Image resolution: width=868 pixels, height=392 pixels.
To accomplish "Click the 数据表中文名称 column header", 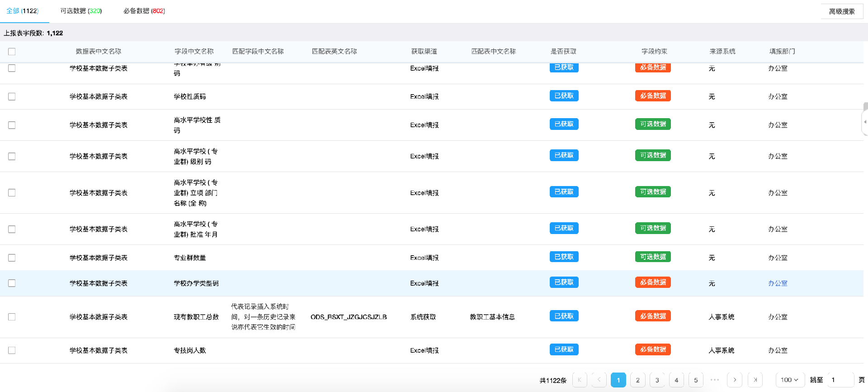I will (x=99, y=52).
